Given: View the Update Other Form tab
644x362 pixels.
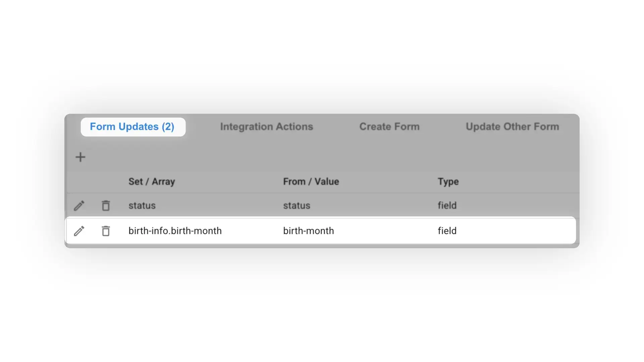Looking at the screenshot, I should [512, 127].
